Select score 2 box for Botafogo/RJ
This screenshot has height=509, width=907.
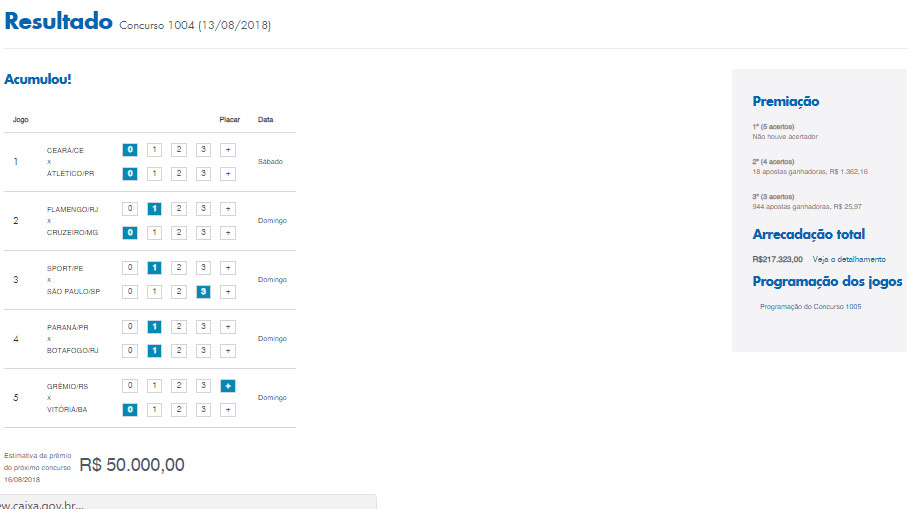[x=179, y=351]
